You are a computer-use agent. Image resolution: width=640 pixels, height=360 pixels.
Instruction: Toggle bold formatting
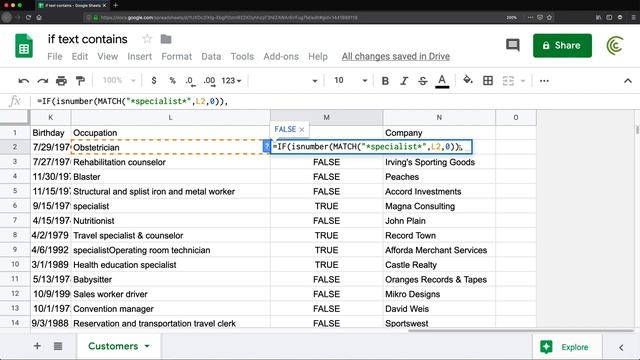click(385, 81)
